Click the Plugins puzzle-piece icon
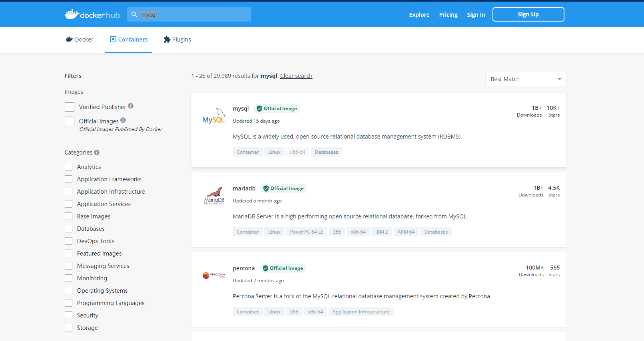 point(167,39)
